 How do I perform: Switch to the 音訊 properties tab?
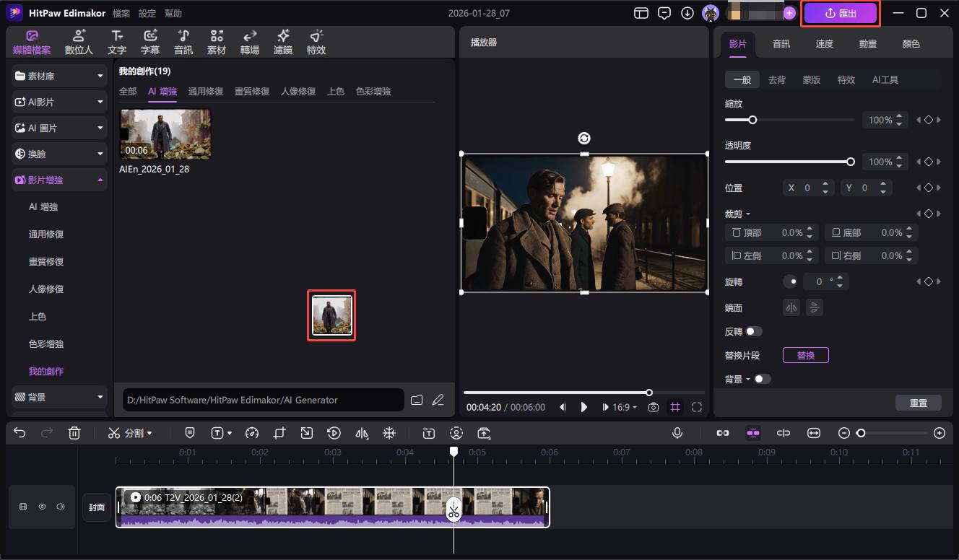point(781,43)
